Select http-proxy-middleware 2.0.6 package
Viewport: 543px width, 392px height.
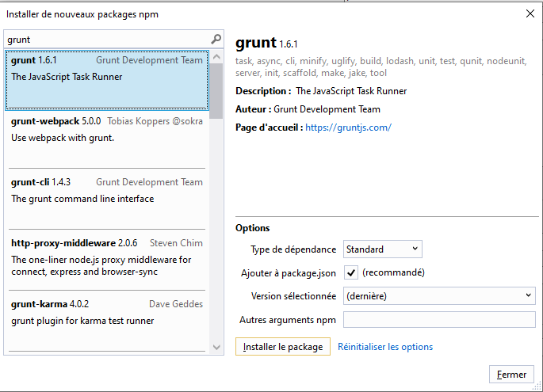[106, 259]
